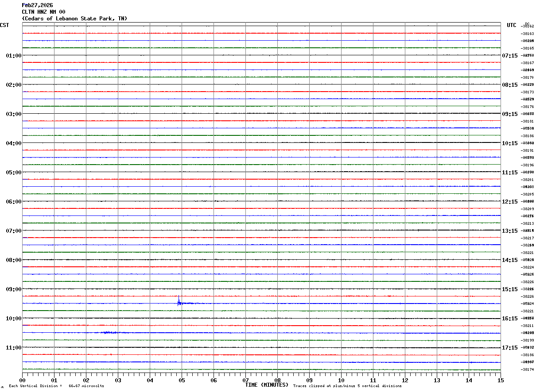This screenshot has width=536, height=392.
Task: Click the DC offset value -38181
Action: (528, 121)
